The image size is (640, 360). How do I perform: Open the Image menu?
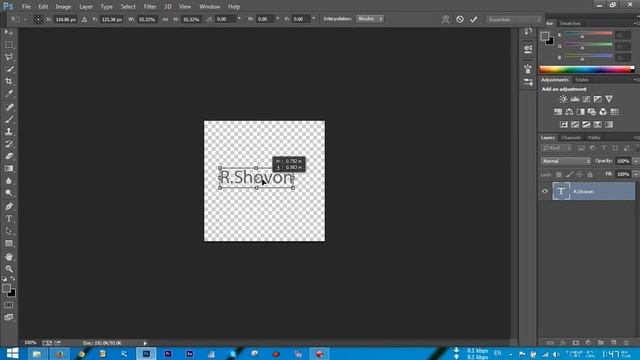tap(63, 7)
